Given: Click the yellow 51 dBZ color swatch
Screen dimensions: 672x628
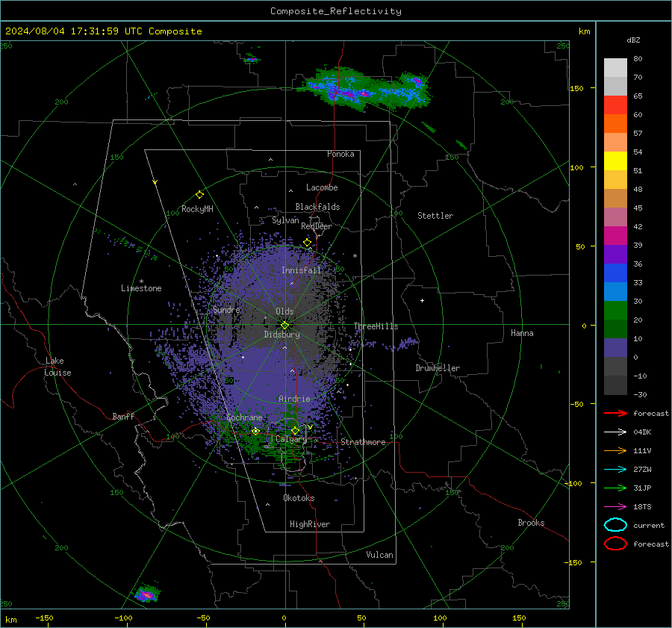Looking at the screenshot, I should point(615,161).
